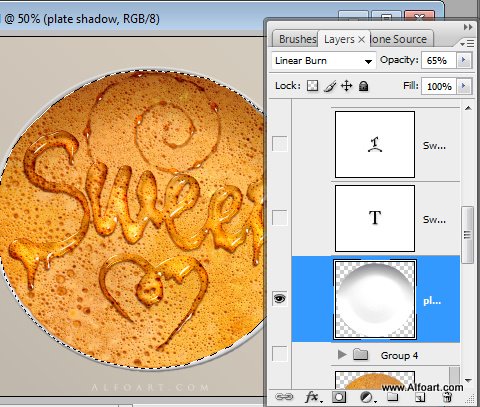Image resolution: width=480 pixels, height=407 pixels.
Task: Lock all with padlock icon
Action: coord(363,86)
